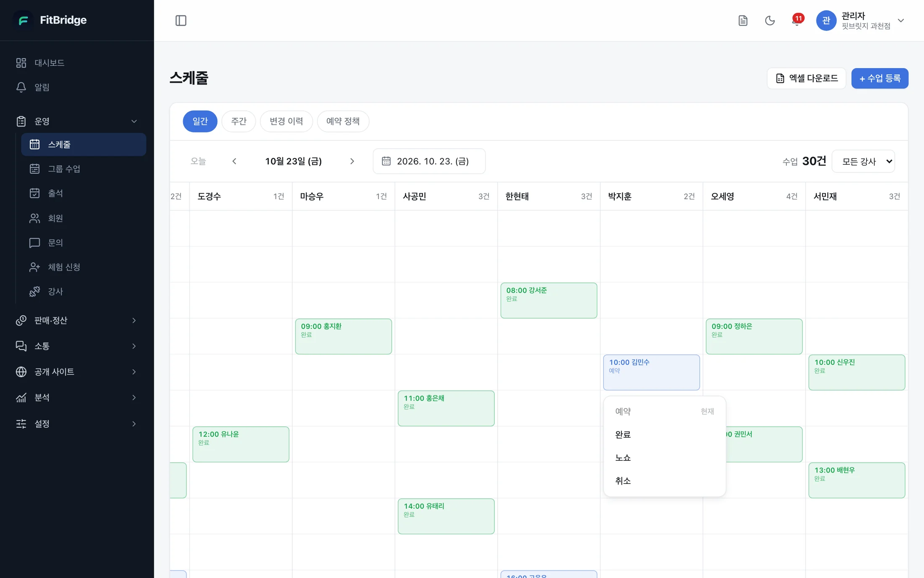Switch to the 주간 tab
The image size is (924, 578).
coord(239,121)
